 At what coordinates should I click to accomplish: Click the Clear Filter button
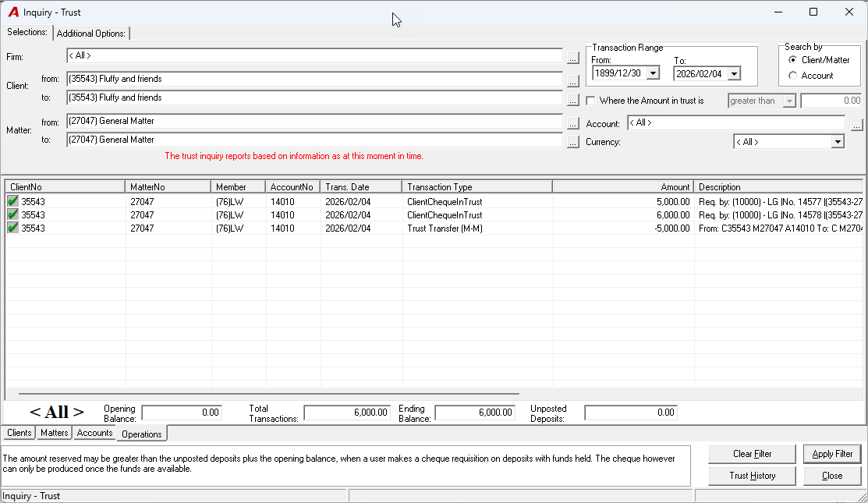point(752,454)
